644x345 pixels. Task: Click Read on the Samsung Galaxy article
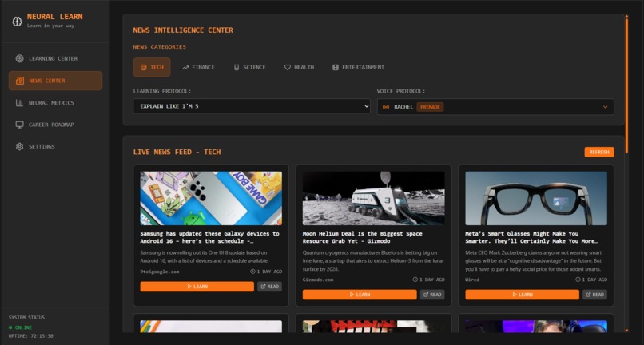click(x=270, y=287)
